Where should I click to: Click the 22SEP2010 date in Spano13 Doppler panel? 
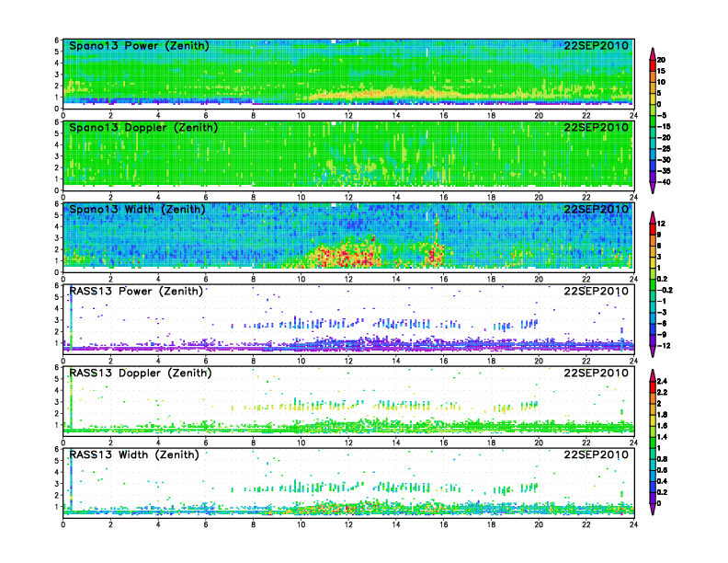pos(597,128)
